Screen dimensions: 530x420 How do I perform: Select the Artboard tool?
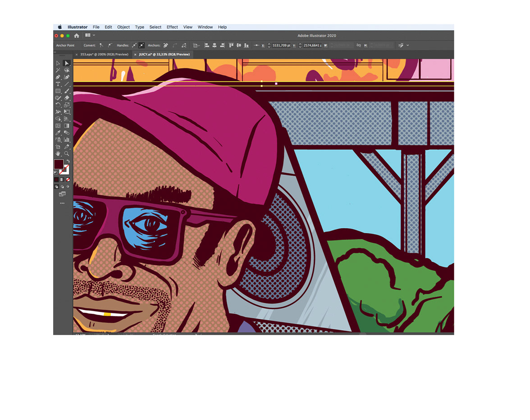click(58, 147)
